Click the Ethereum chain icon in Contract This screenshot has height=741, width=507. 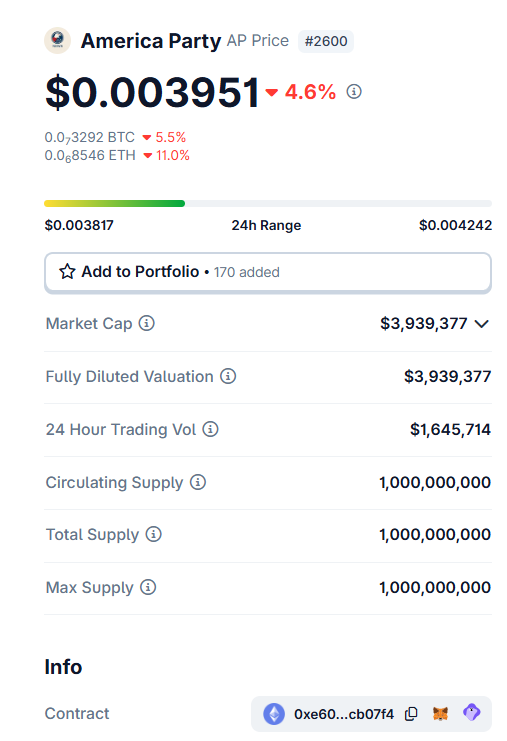(274, 714)
